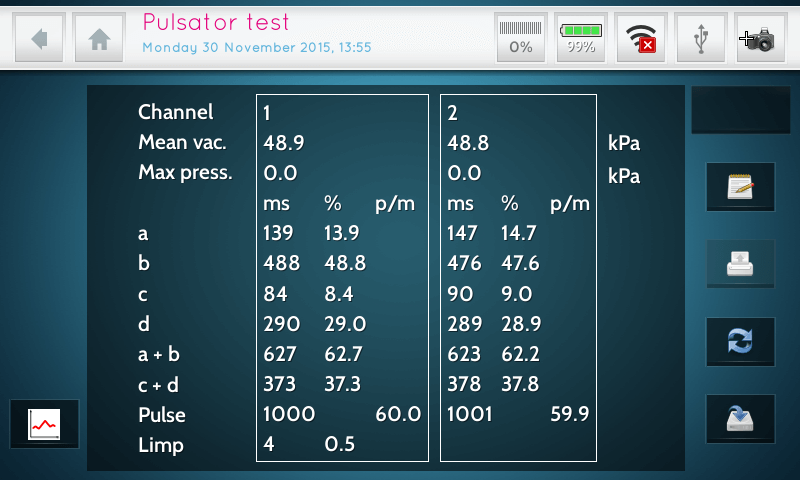Go back with the left arrow button

click(x=40, y=39)
